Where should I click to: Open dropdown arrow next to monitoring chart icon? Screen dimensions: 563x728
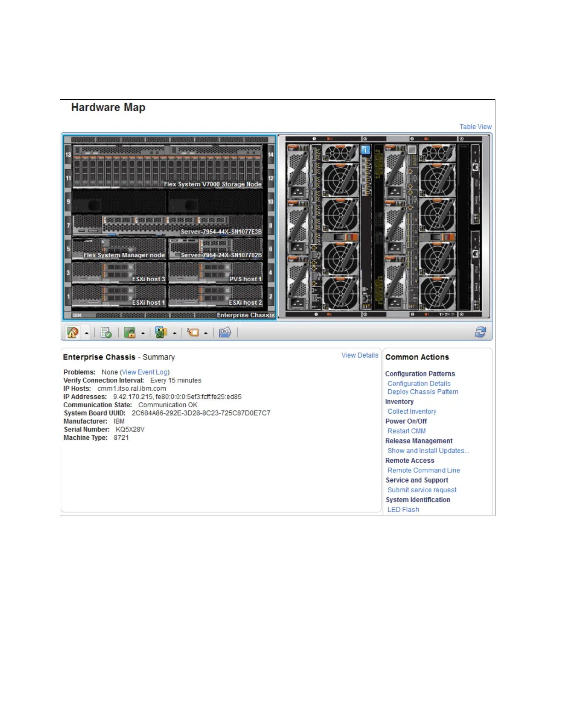(175, 333)
